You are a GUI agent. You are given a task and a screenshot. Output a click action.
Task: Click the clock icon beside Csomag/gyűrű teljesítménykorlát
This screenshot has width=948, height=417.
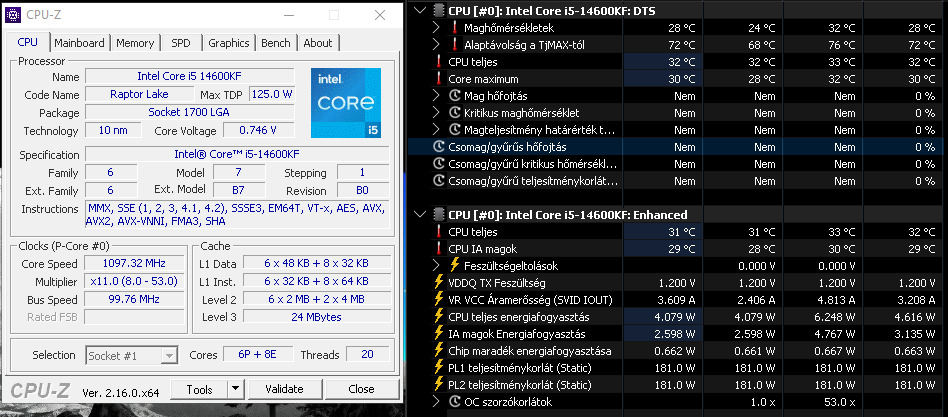439,181
